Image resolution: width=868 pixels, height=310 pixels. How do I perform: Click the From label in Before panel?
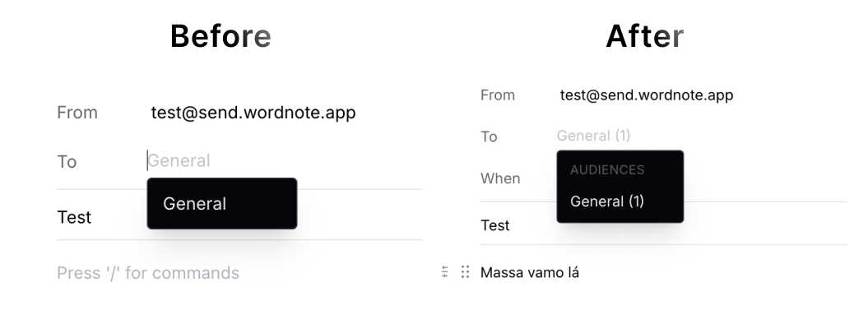coord(77,113)
